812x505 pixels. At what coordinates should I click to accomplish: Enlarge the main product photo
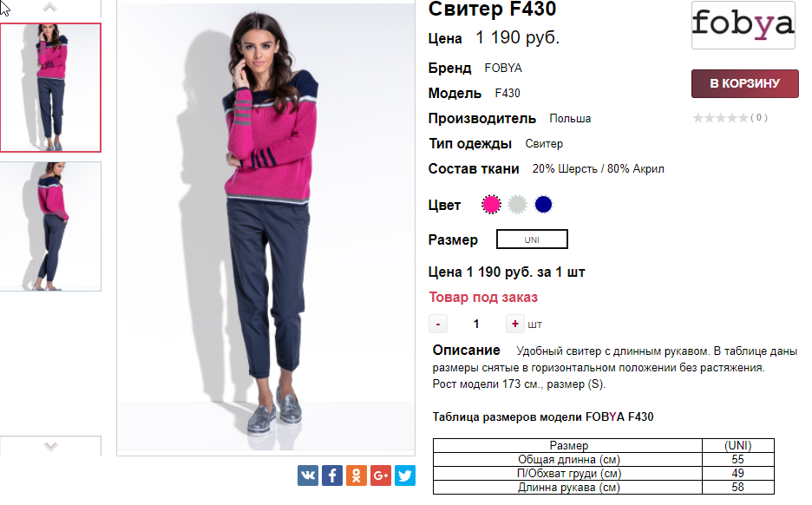(x=265, y=226)
